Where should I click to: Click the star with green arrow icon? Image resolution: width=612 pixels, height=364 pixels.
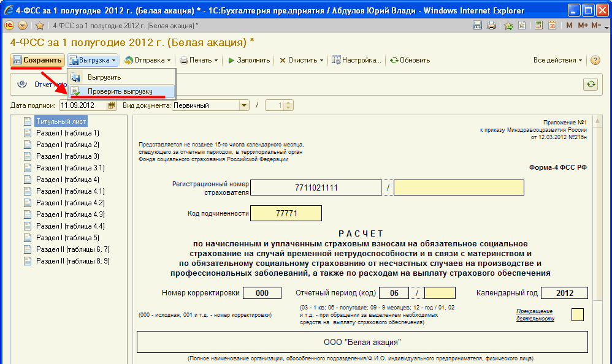coord(508,26)
